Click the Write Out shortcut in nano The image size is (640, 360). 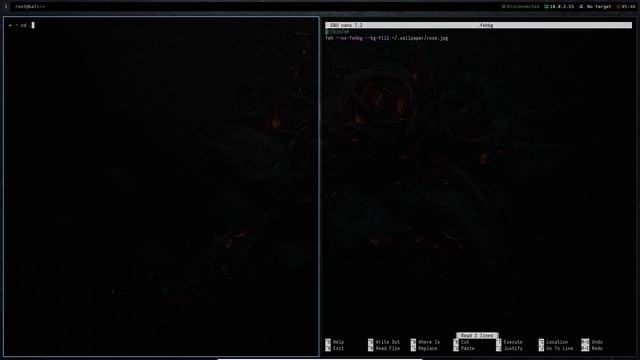click(384, 342)
